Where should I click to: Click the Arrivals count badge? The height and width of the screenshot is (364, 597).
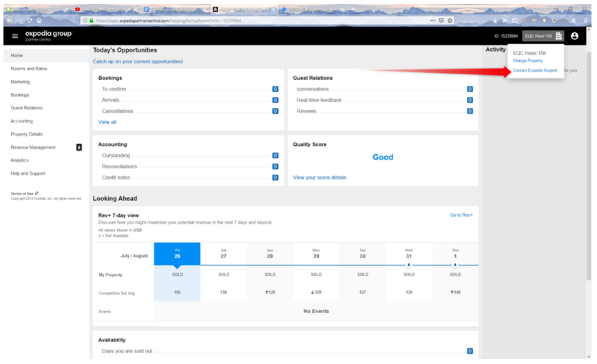(275, 100)
